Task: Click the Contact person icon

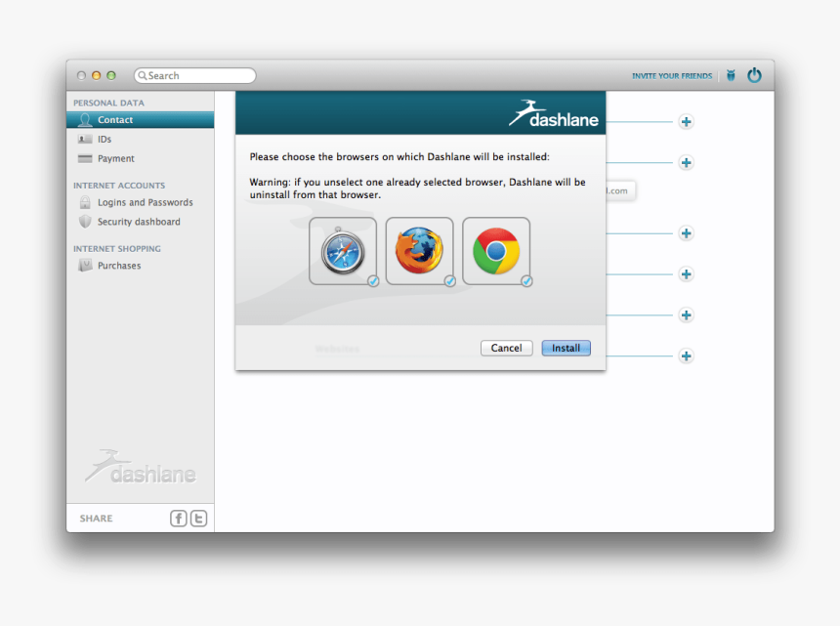Action: pos(85,120)
